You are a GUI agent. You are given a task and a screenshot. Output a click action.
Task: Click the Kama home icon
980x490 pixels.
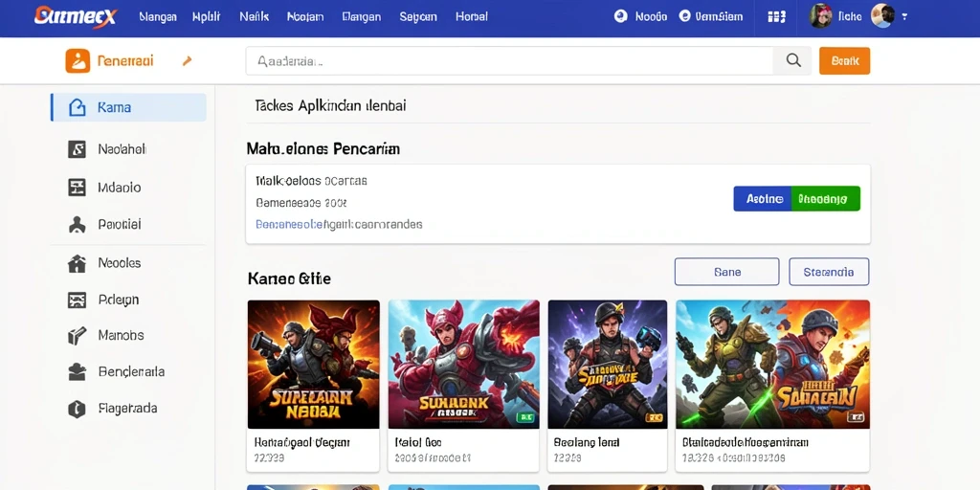(77, 107)
